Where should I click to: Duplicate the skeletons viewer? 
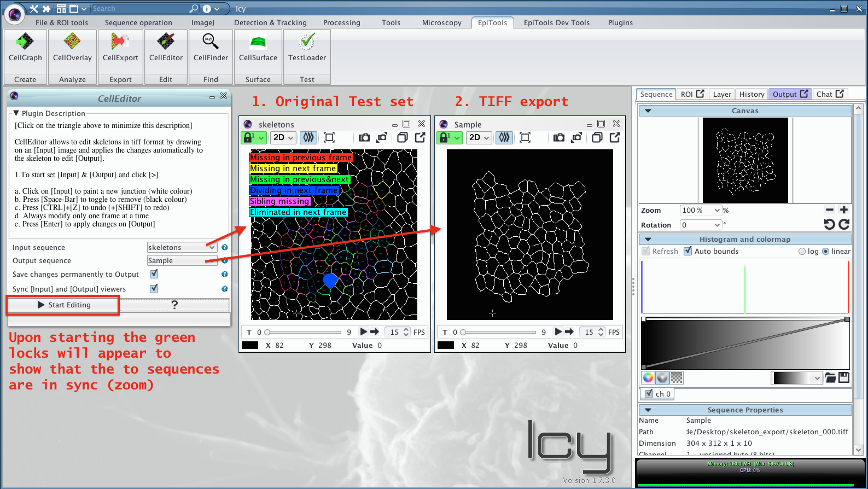click(402, 138)
